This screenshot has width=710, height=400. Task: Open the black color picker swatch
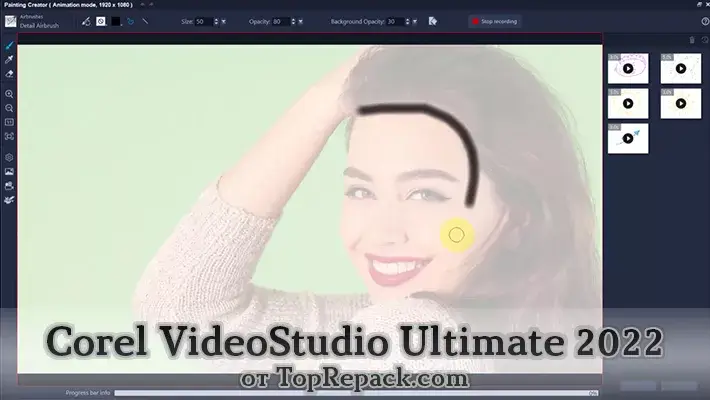116,21
